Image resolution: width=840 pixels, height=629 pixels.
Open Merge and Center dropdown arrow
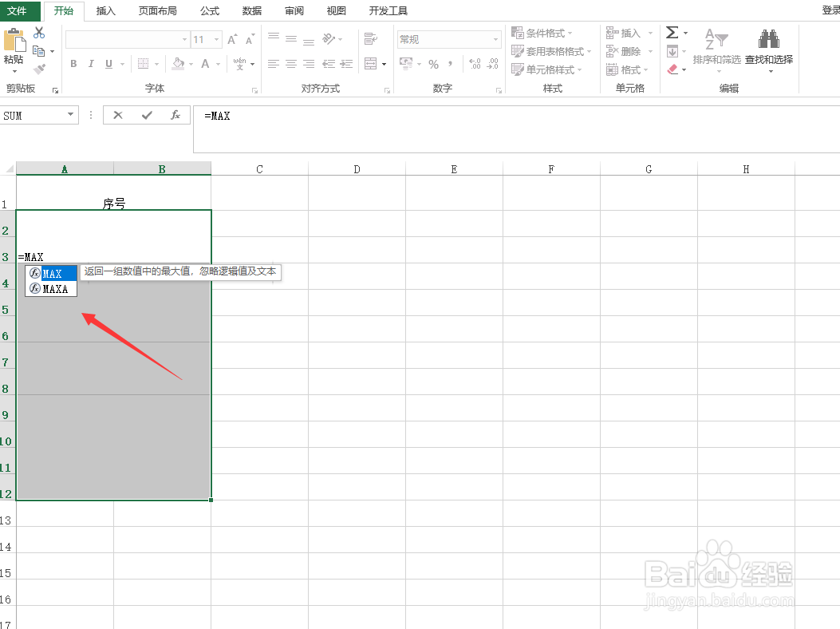385,65
